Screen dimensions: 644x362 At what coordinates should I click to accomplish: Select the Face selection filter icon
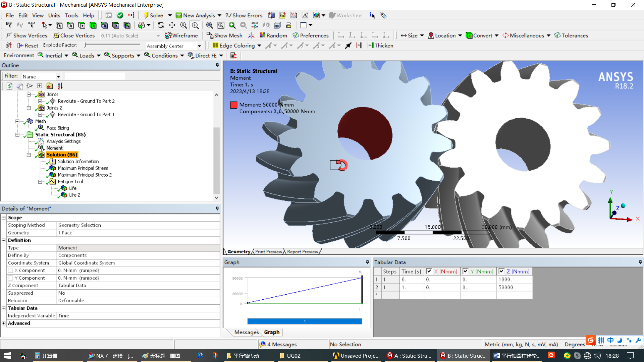click(82, 25)
